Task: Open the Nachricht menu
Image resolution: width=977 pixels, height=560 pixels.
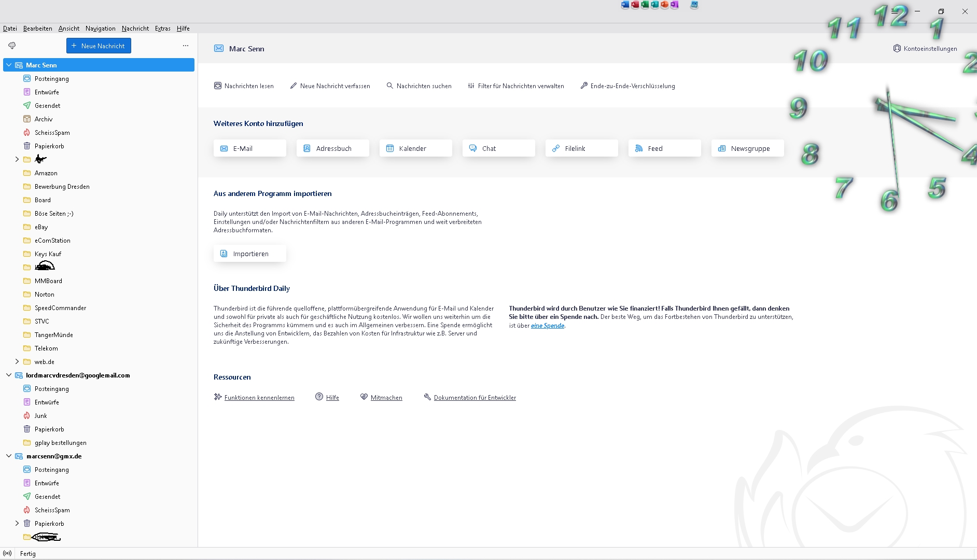Action: pos(135,29)
